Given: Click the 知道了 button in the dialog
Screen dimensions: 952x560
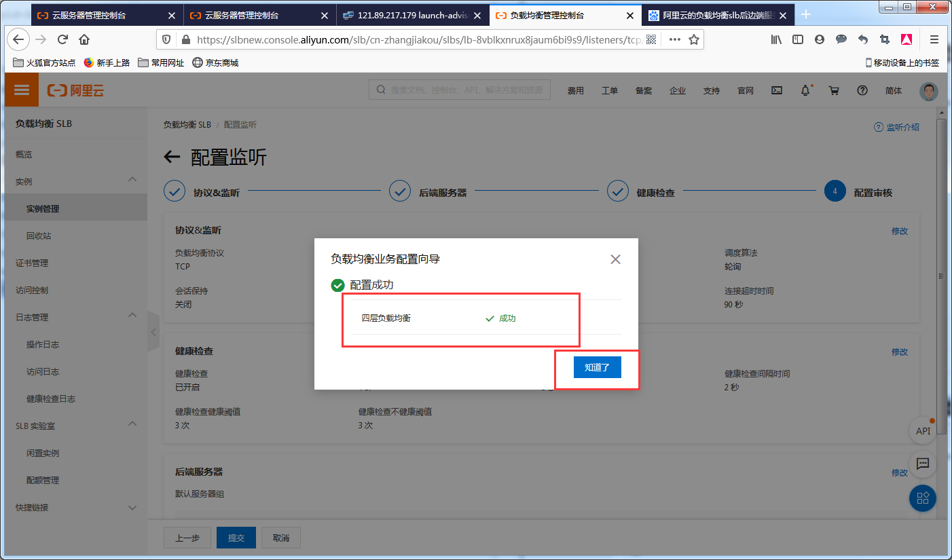Looking at the screenshot, I should pyautogui.click(x=598, y=367).
